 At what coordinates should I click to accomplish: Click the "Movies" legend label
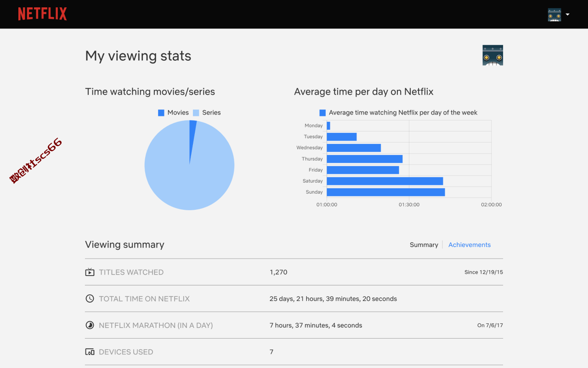click(x=178, y=113)
